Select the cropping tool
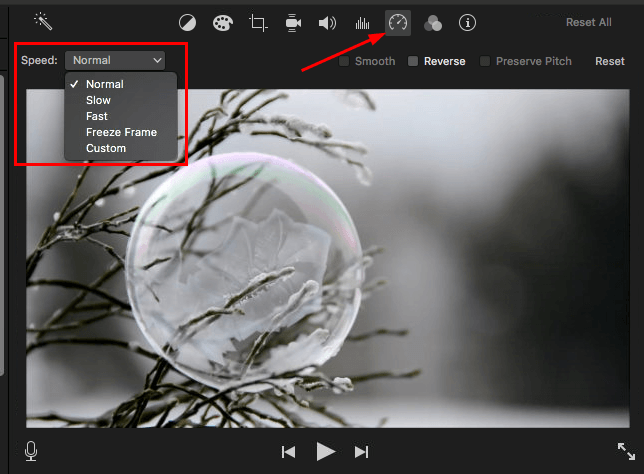The width and height of the screenshot is (644, 474). click(258, 23)
